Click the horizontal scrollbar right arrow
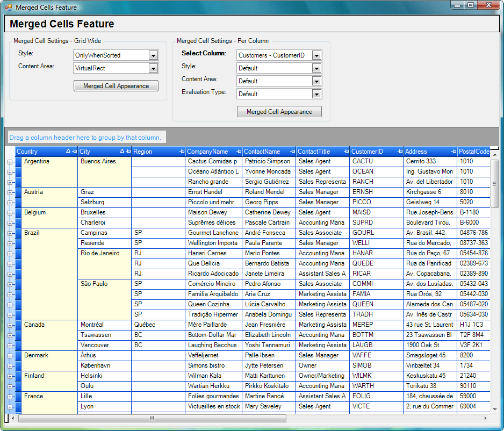 pos(486,418)
